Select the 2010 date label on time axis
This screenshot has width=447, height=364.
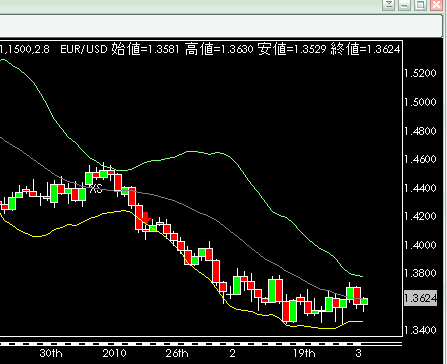coord(114,353)
